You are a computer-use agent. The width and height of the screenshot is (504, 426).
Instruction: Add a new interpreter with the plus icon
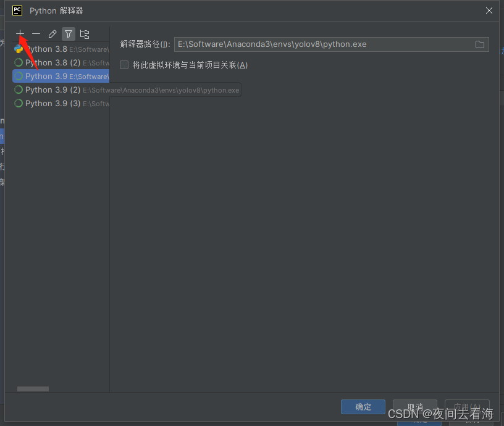[x=19, y=34]
